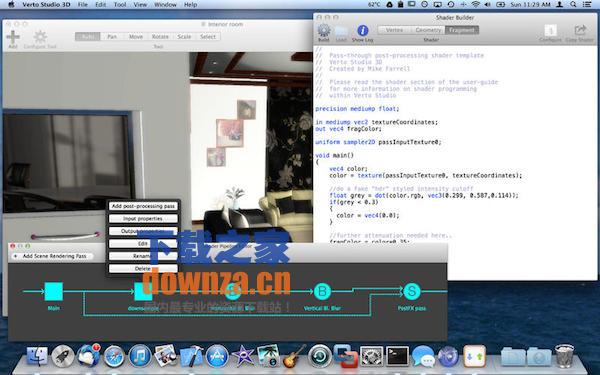Screen dimensions: 600x375
Task: Select the downsample pass node square
Action: click(x=143, y=292)
